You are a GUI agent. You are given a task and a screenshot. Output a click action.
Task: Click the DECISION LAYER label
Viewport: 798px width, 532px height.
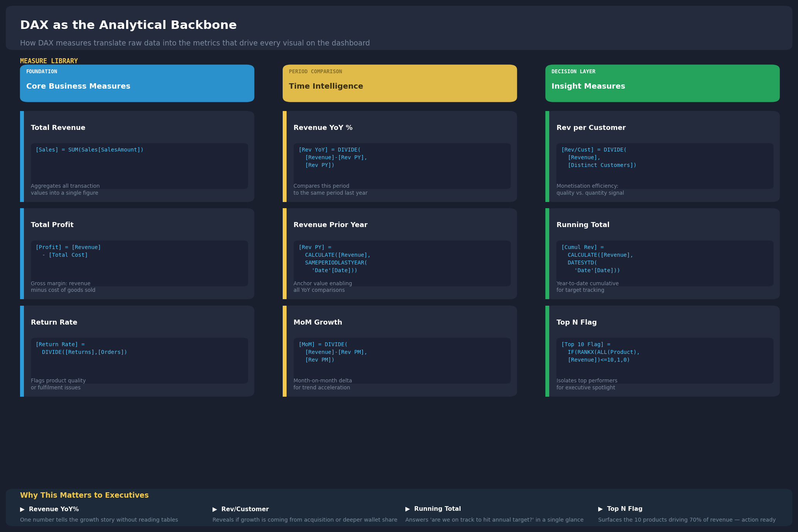[x=573, y=71]
